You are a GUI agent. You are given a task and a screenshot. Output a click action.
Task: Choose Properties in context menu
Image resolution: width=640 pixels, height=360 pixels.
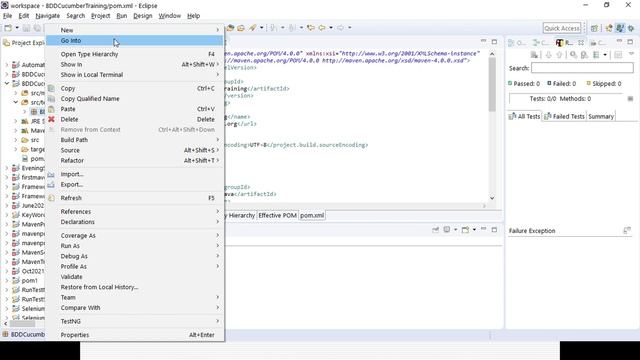[134, 335]
